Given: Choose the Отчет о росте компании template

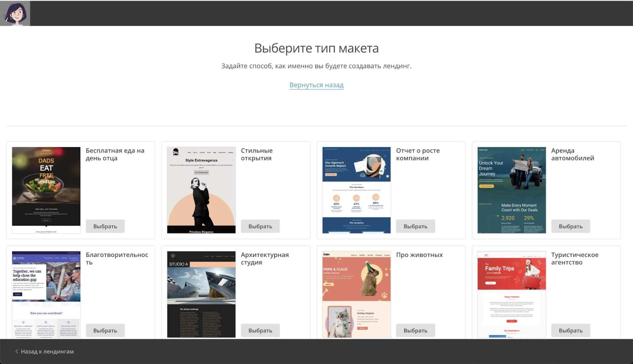Looking at the screenshot, I should [415, 226].
